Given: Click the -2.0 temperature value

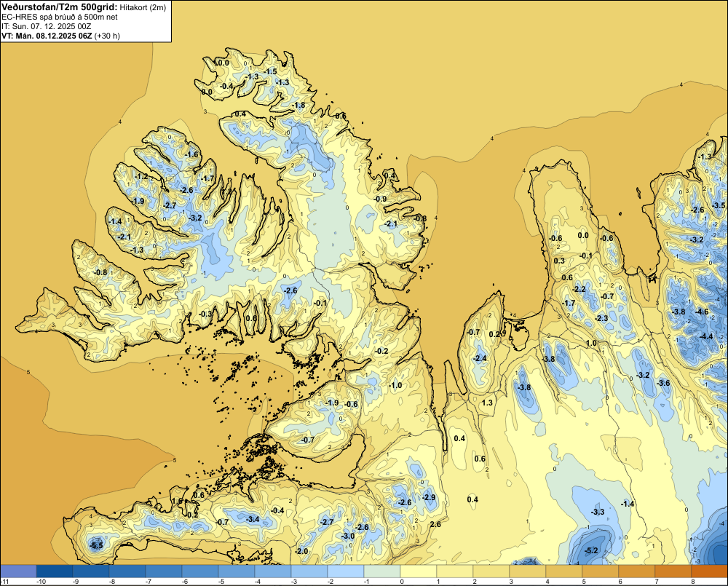Looking at the screenshot, I should click(302, 551).
